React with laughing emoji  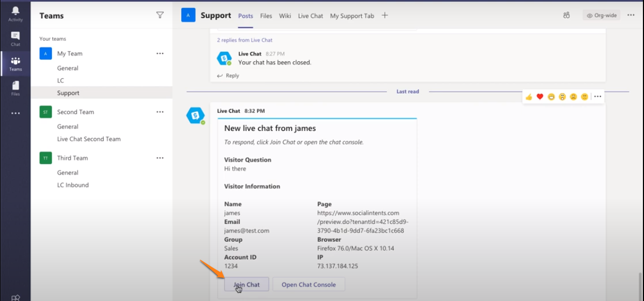tap(551, 96)
